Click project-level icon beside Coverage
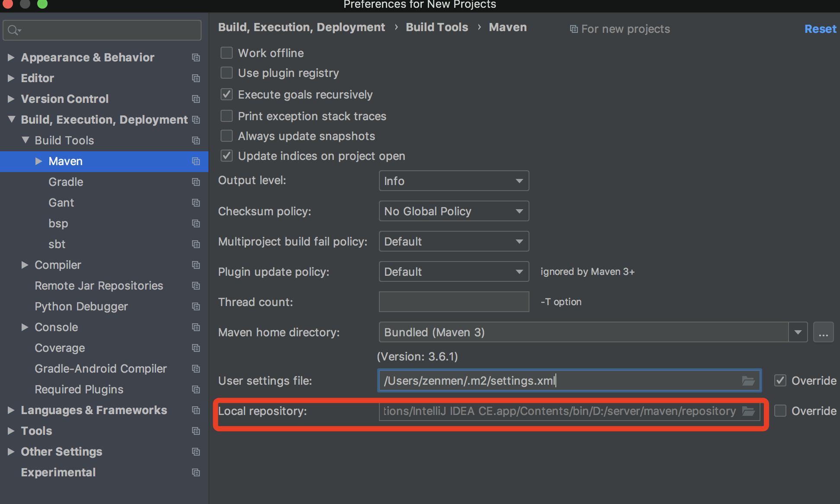The width and height of the screenshot is (840, 504). [196, 348]
